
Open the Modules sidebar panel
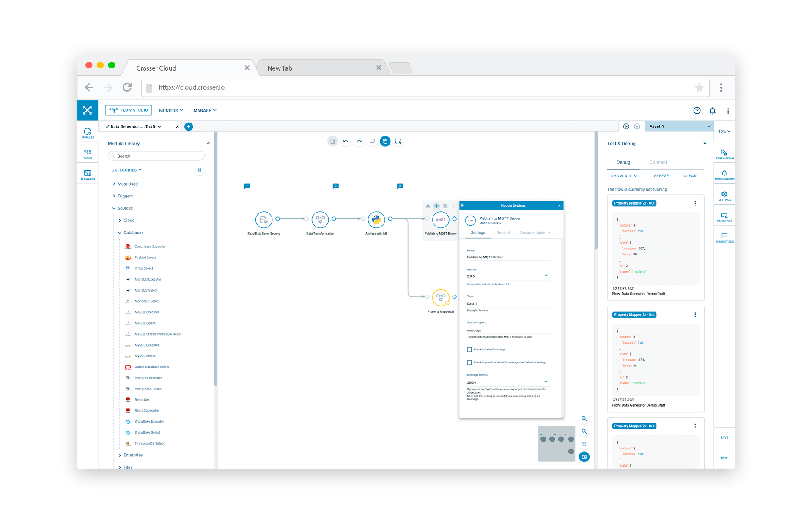coord(88,133)
